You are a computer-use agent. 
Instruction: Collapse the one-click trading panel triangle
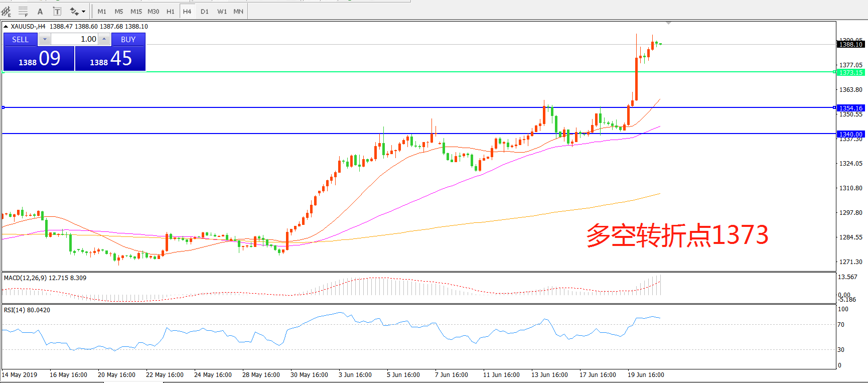click(6, 27)
